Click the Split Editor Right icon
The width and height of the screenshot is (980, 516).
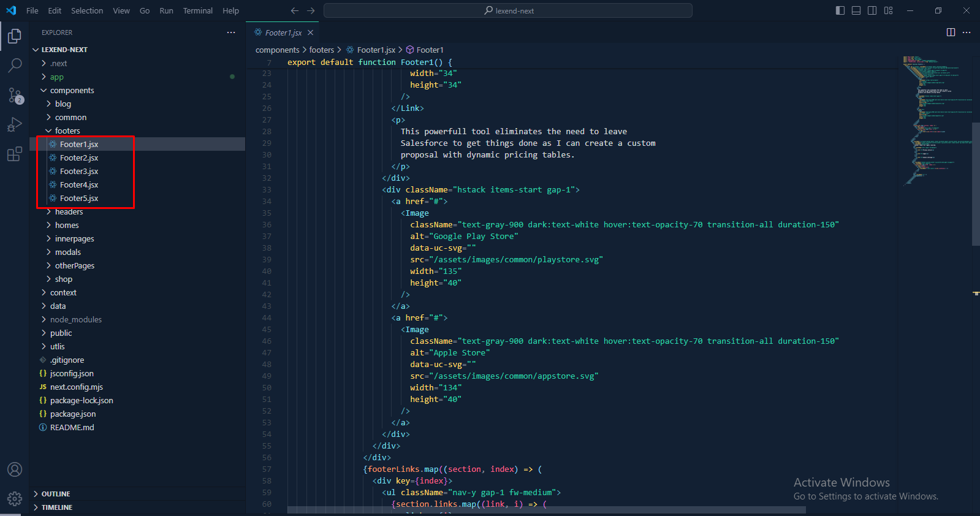pos(951,32)
